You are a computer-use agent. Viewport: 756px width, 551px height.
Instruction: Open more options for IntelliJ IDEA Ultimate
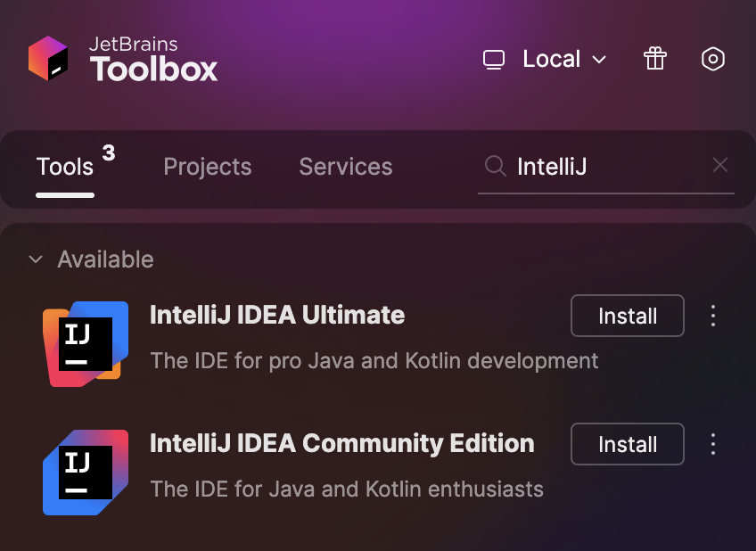[x=713, y=316]
